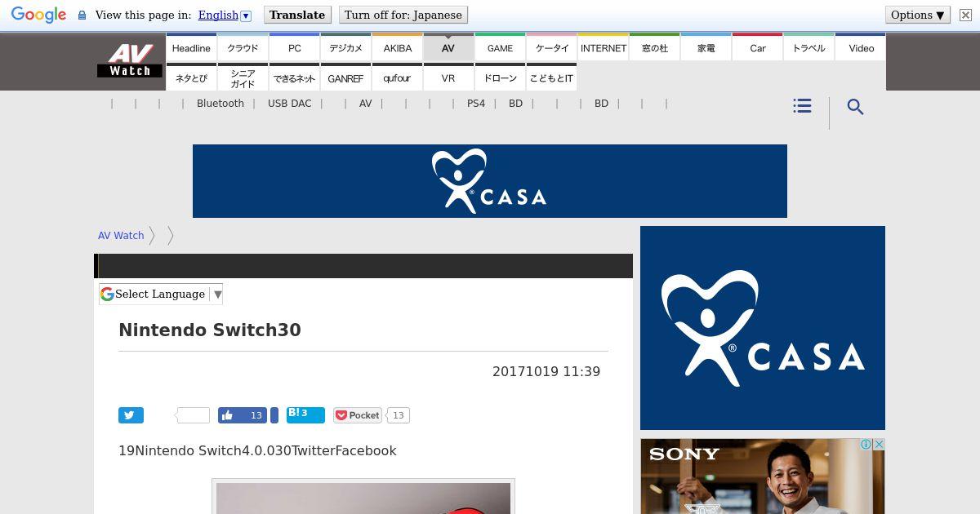Image resolution: width=980 pixels, height=514 pixels.
Task: Open the GAME tab
Action: coord(500,47)
